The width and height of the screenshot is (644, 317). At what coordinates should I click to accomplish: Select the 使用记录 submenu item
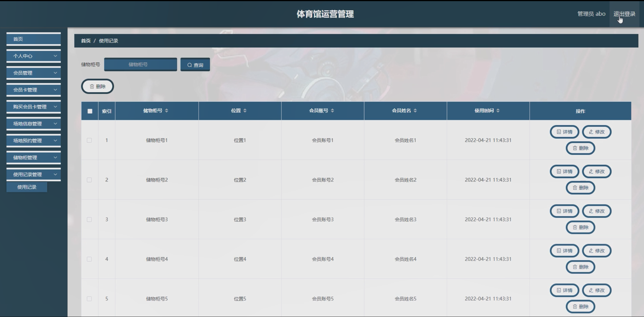(x=27, y=187)
